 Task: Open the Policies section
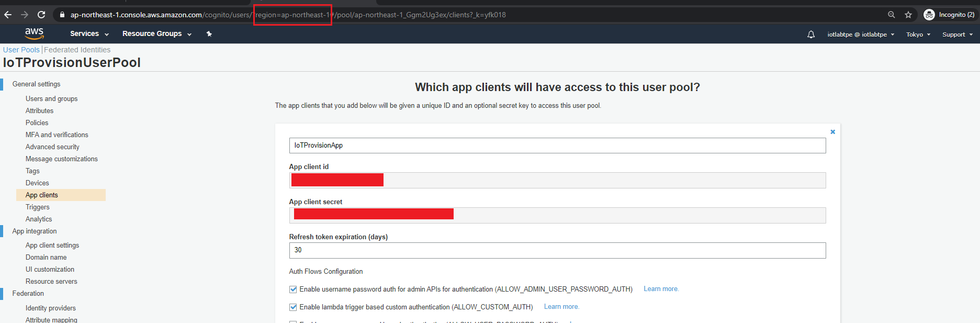coord(37,123)
